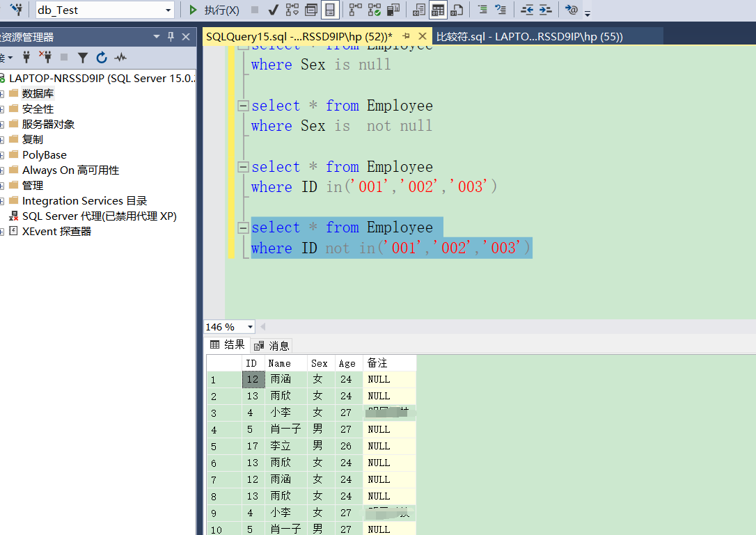Toggle Include Live Query Statistics
This screenshot has height=535, width=756.
point(375,10)
